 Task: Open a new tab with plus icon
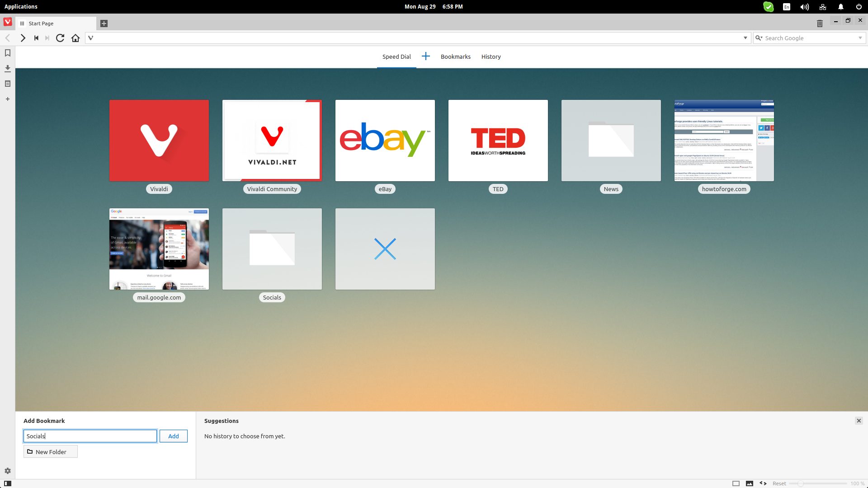[x=104, y=23]
